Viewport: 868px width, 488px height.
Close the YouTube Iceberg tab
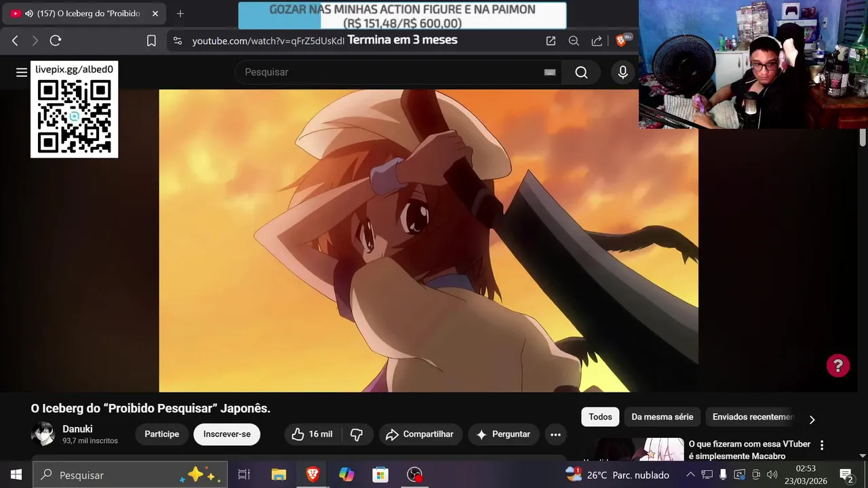155,14
